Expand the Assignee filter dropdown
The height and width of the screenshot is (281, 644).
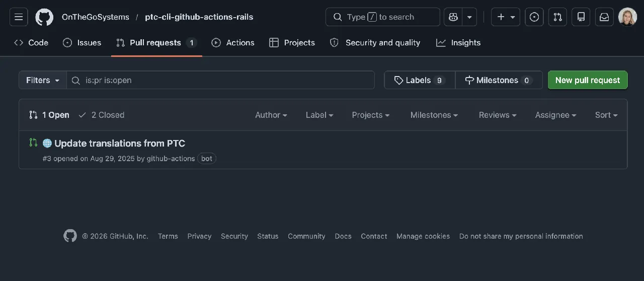[555, 115]
